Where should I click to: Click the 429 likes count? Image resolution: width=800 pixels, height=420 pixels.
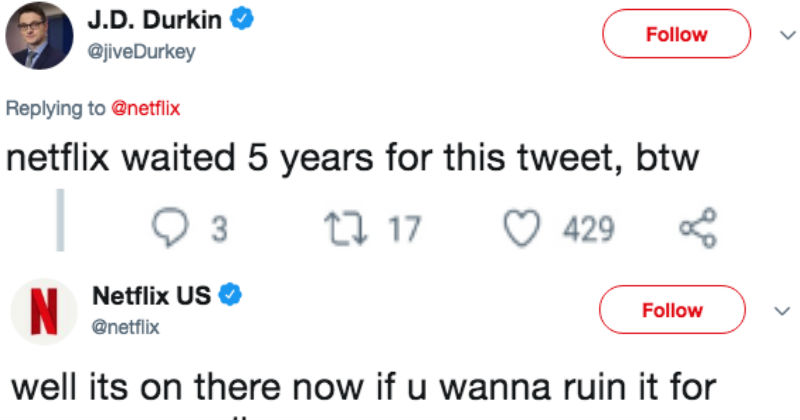tap(587, 230)
